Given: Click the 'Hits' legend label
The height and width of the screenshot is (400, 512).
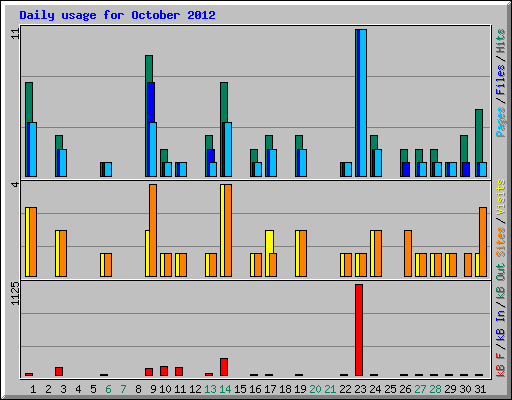Looking at the screenshot, I should [501, 41].
